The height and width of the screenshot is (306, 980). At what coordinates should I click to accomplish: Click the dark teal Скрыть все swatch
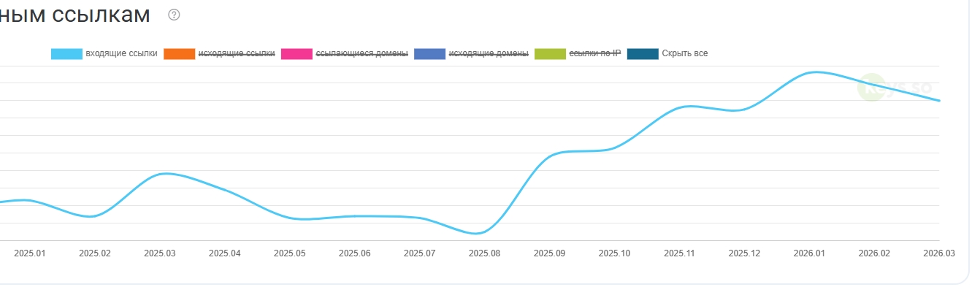643,53
